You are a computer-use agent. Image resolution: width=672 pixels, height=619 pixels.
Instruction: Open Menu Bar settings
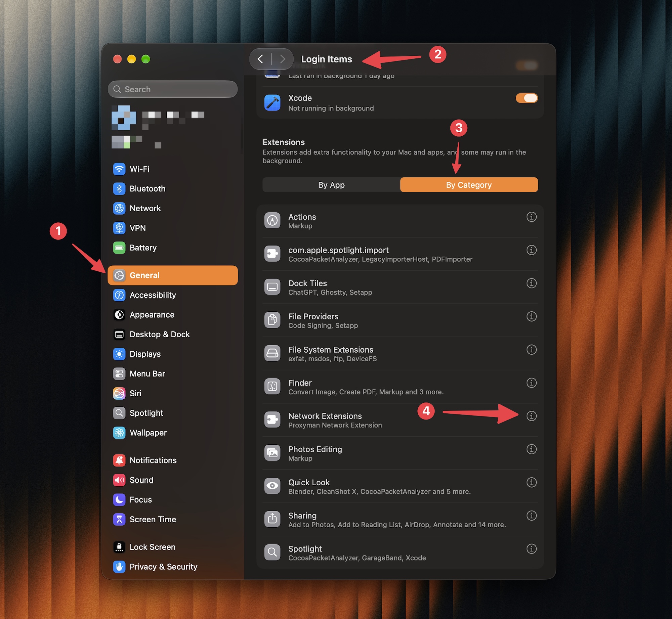point(172,374)
